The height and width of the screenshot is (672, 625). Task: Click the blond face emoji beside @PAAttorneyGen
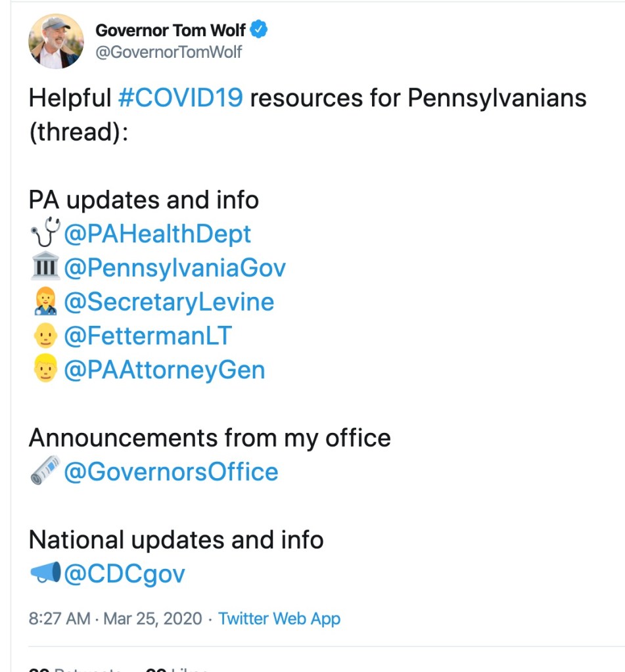coord(45,370)
